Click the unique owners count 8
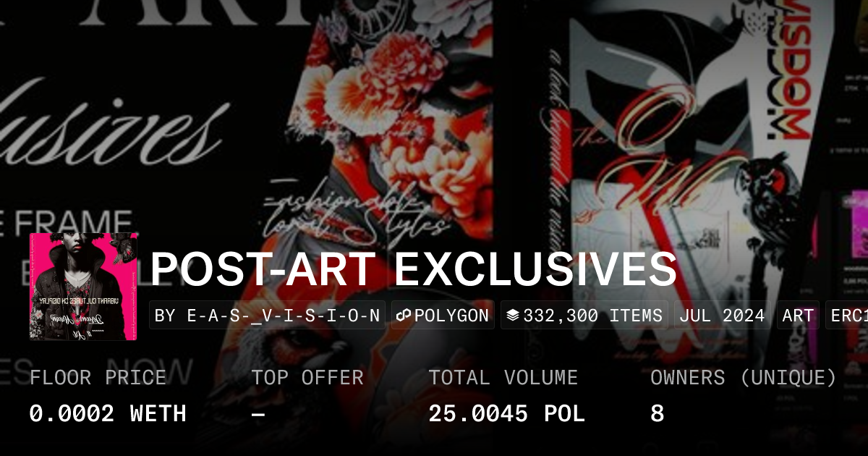This screenshot has height=456, width=868. [x=657, y=414]
